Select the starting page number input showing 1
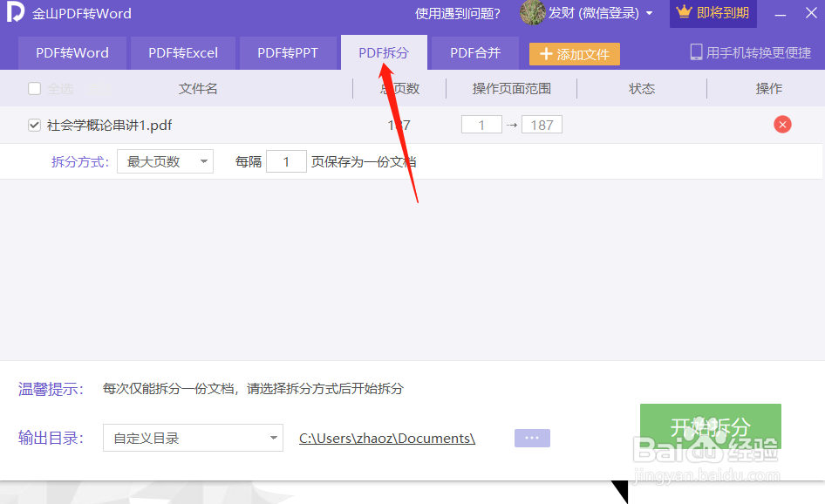825x504 pixels. tap(481, 125)
